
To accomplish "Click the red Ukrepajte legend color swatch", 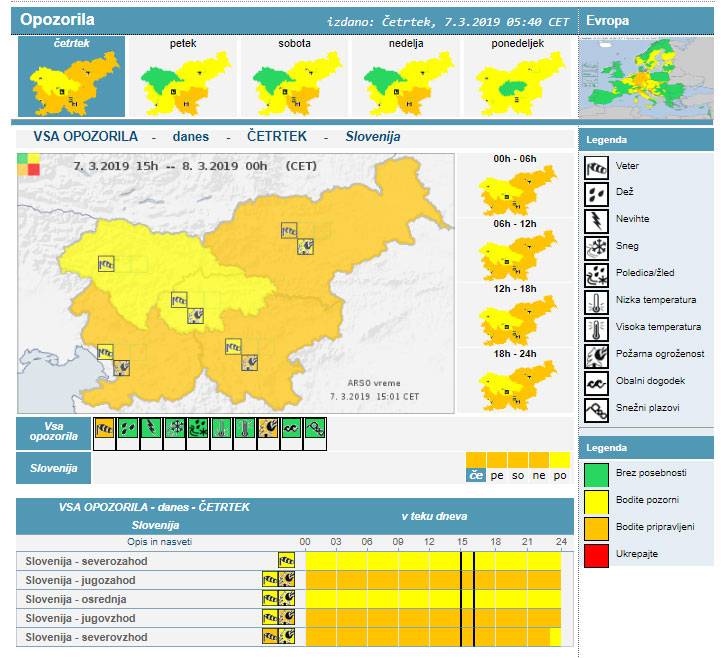I will pos(597,553).
